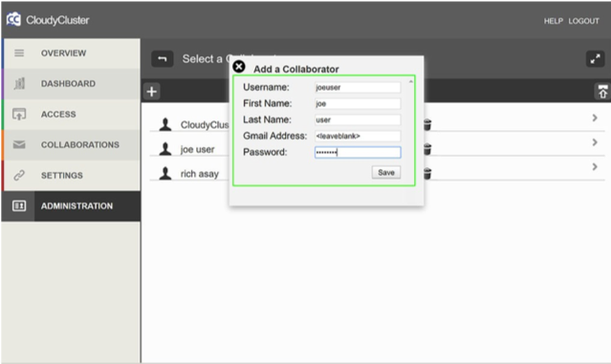Screen dimensions: 611x364
Task: Save the new collaborator
Action: coord(385,173)
